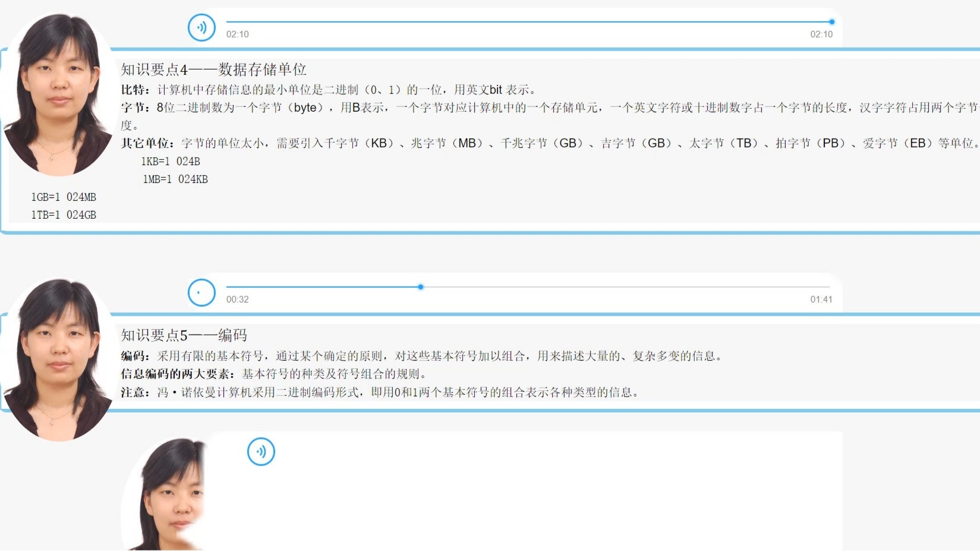The width and height of the screenshot is (980, 551).
Task: Click the speaker icon on the first audio player
Action: 201,27
